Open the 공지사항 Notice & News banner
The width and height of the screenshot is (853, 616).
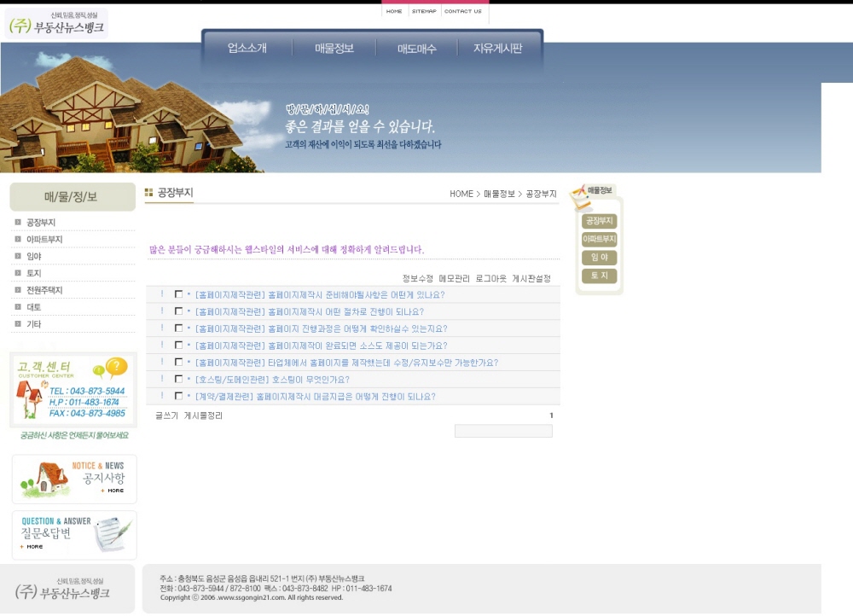tap(74, 479)
